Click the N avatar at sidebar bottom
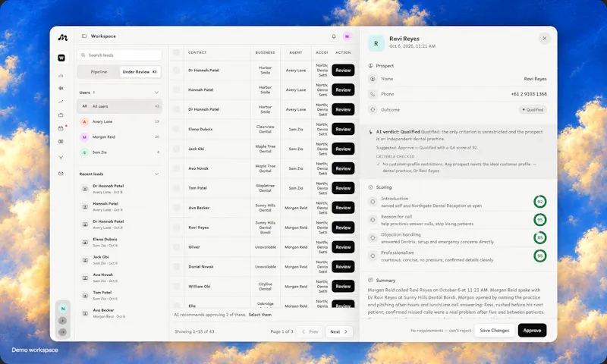The width and height of the screenshot is (607, 364). tap(62, 309)
